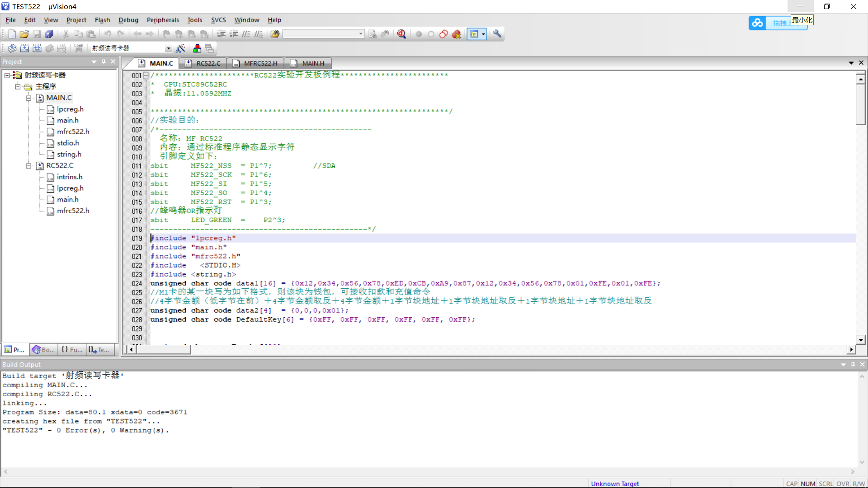Viewport: 868px width, 488px height.
Task: Switch to the Books panel tab
Action: click(x=43, y=349)
